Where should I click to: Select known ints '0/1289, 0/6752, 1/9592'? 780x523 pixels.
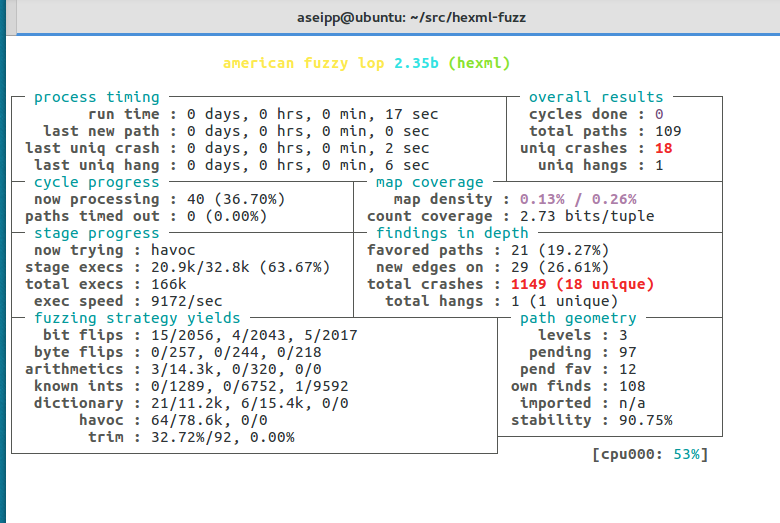(250, 386)
